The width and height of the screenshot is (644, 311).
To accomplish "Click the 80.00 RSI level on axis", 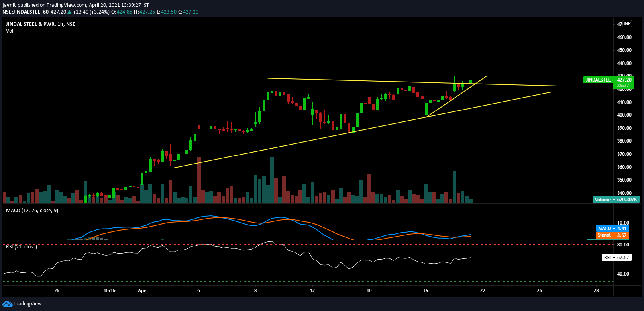I will (x=623, y=245).
